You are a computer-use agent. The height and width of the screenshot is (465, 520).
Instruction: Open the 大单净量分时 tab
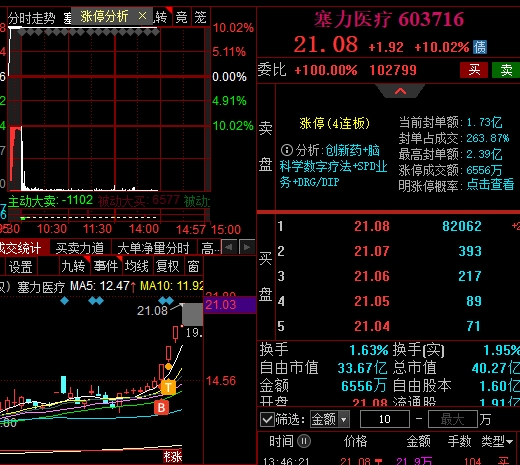coord(153,248)
